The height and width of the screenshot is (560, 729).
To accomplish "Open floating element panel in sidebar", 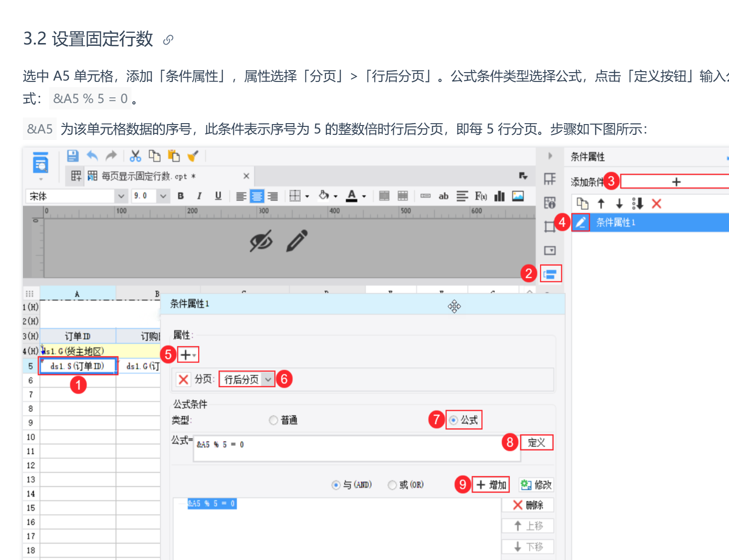I will pyautogui.click(x=550, y=227).
